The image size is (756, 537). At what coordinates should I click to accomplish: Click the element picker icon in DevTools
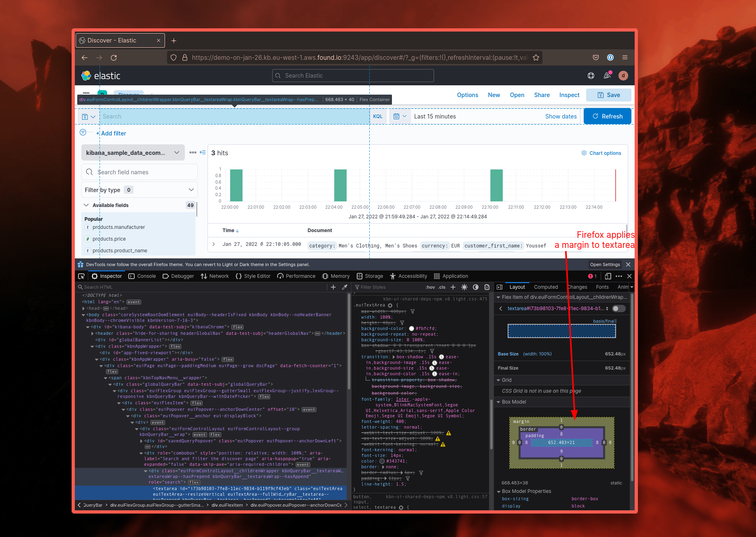[x=81, y=276]
